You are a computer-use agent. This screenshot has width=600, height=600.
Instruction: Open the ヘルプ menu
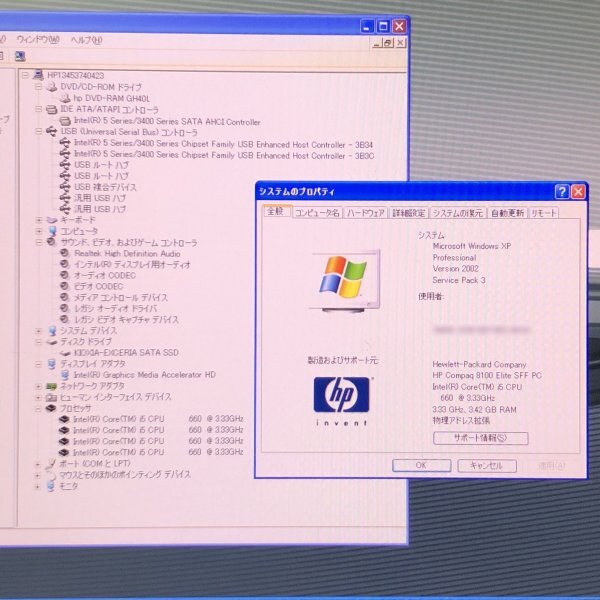pyautogui.click(x=86, y=39)
